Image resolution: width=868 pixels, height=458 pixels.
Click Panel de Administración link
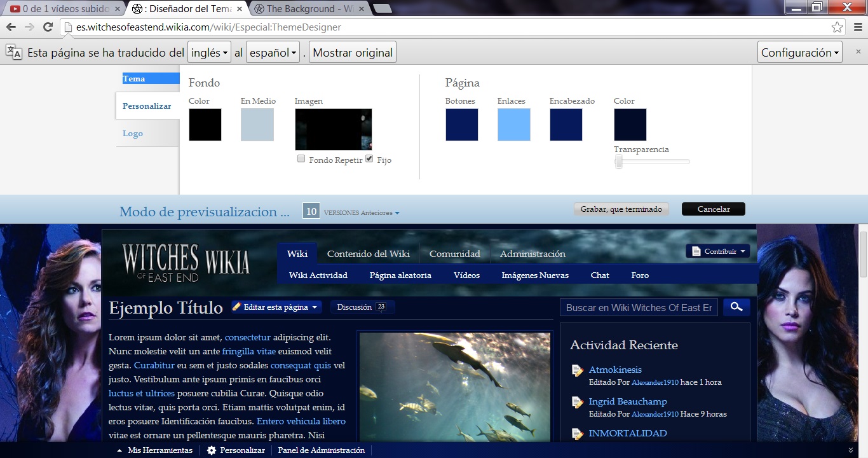[322, 450]
